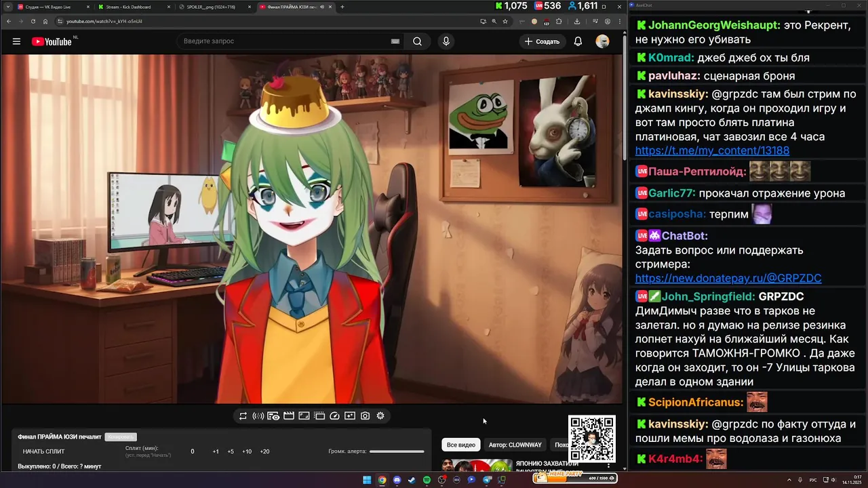Switch to the SPOILER png tab
Screen dimensions: 868x488
(214, 7)
